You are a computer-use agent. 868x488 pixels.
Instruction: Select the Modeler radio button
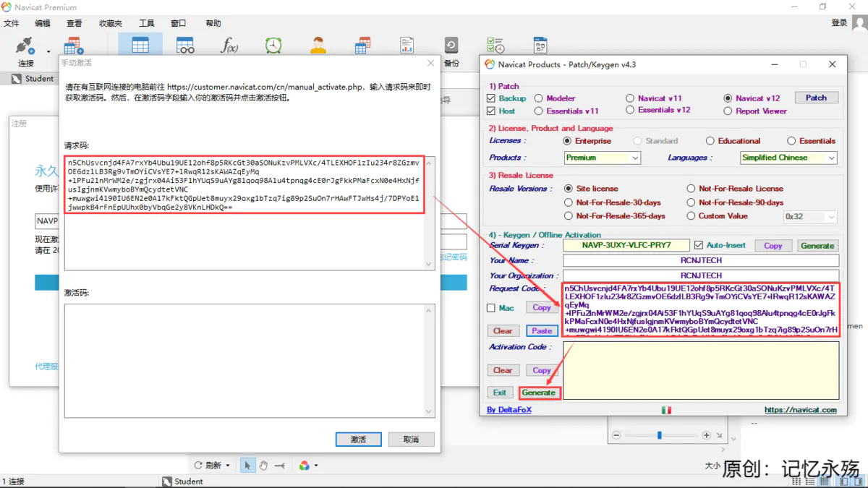(539, 98)
